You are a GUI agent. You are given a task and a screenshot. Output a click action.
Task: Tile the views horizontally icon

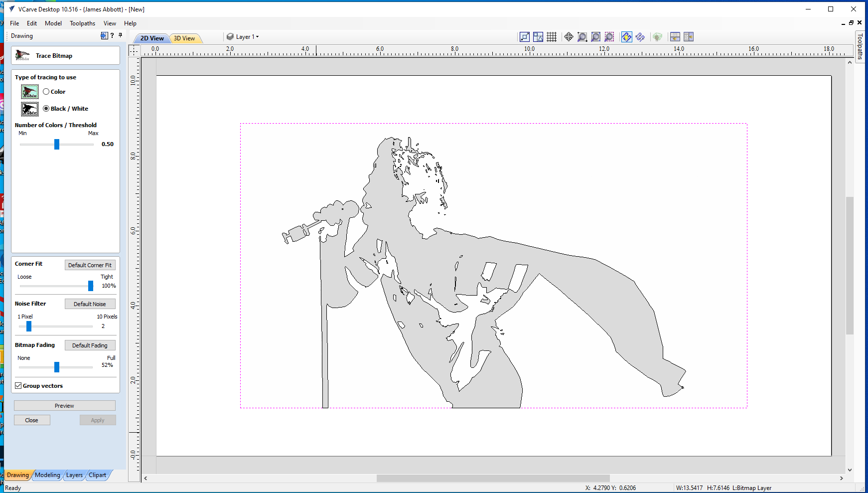(x=675, y=37)
